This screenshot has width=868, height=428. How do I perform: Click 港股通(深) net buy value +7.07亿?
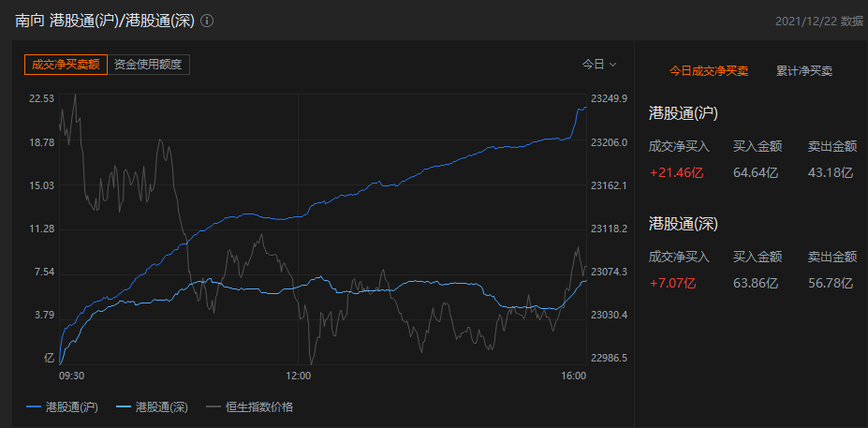pos(672,284)
